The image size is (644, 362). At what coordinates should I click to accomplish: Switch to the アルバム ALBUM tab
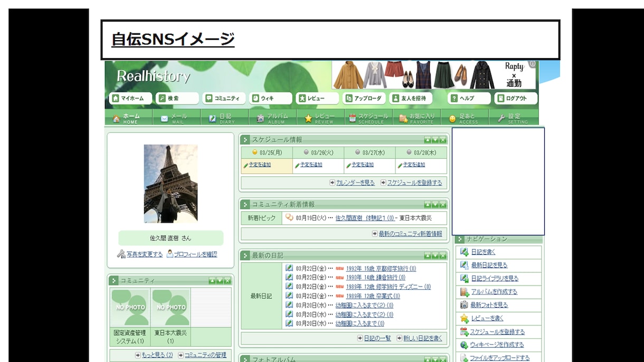(x=272, y=118)
